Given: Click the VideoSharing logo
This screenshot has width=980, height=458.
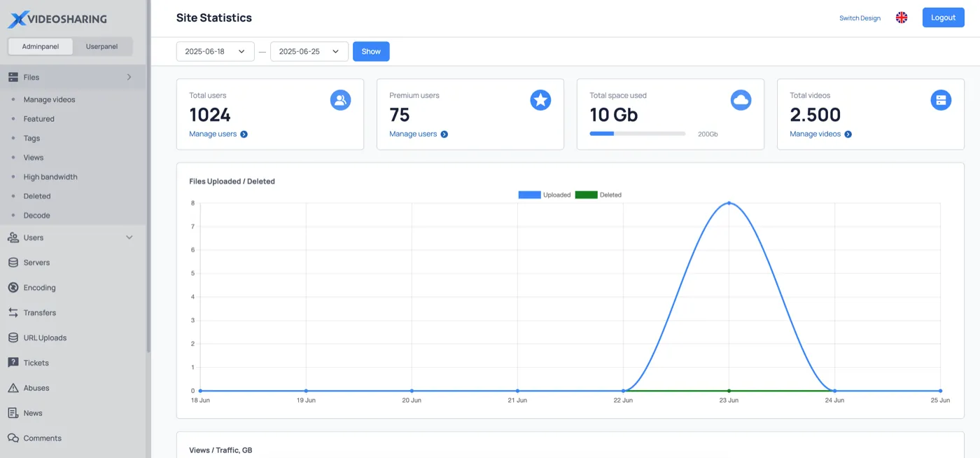Looking at the screenshot, I should [57, 19].
